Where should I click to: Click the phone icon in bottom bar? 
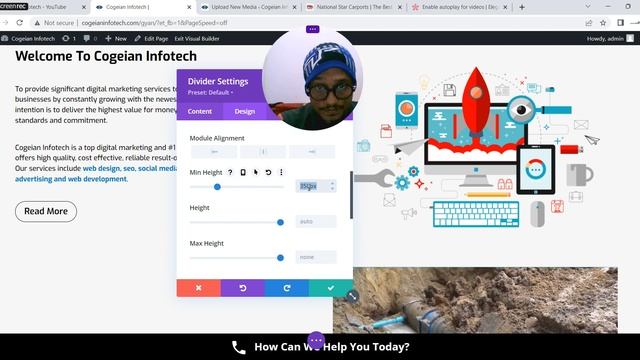pyautogui.click(x=239, y=347)
